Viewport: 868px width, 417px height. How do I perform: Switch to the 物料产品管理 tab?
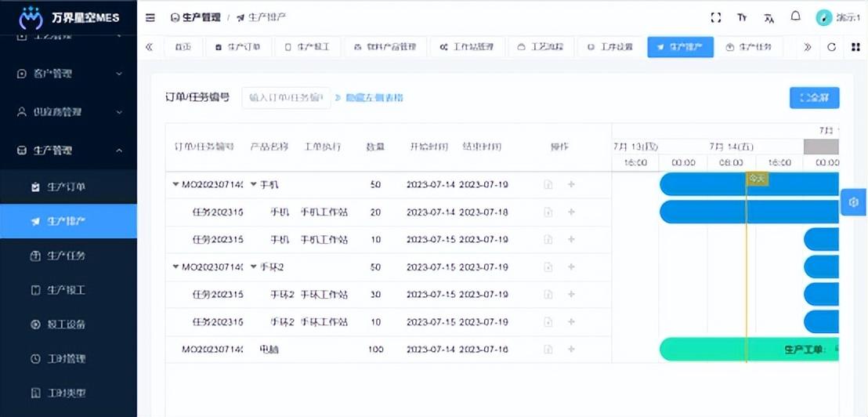(385, 47)
